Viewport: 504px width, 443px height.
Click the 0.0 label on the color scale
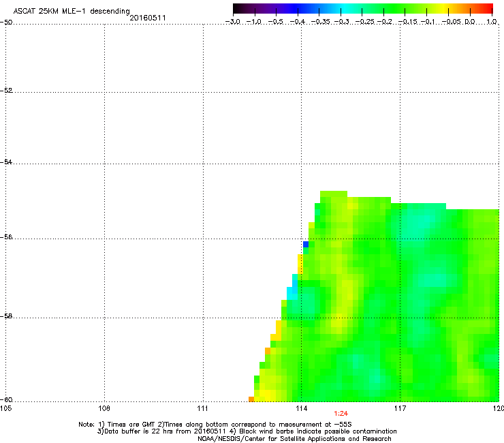pos(470,22)
